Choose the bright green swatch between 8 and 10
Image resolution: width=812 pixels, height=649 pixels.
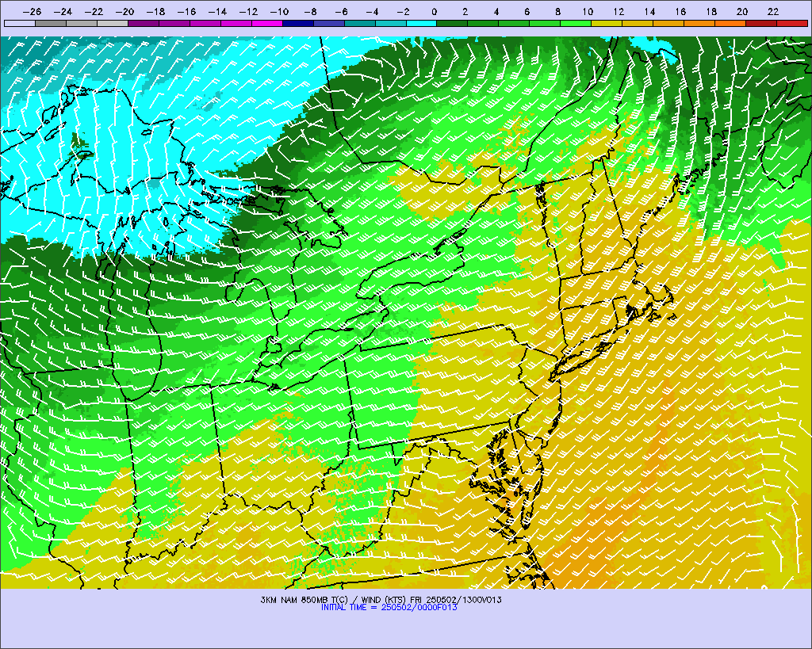[x=576, y=23]
